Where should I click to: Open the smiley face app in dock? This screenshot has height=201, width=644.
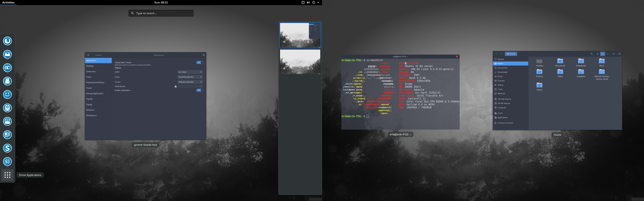8,95
